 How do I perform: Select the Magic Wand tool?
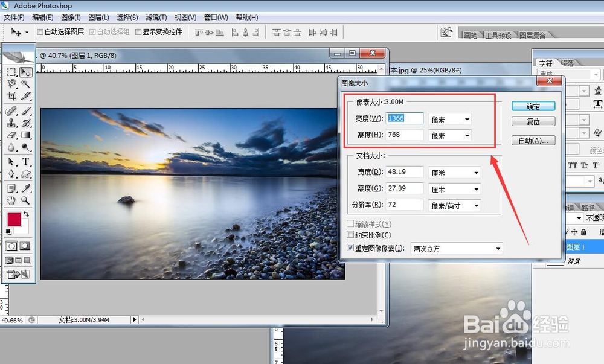click(x=25, y=83)
